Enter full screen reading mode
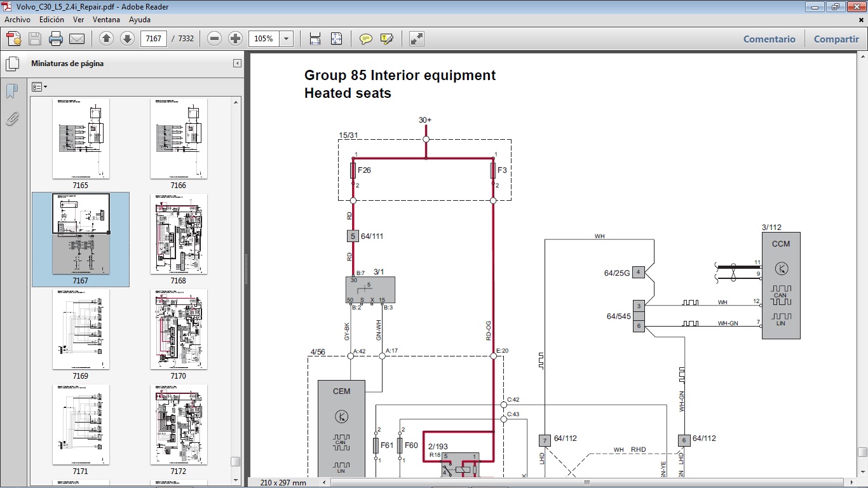Screen dimensions: 868x488 [416, 38]
